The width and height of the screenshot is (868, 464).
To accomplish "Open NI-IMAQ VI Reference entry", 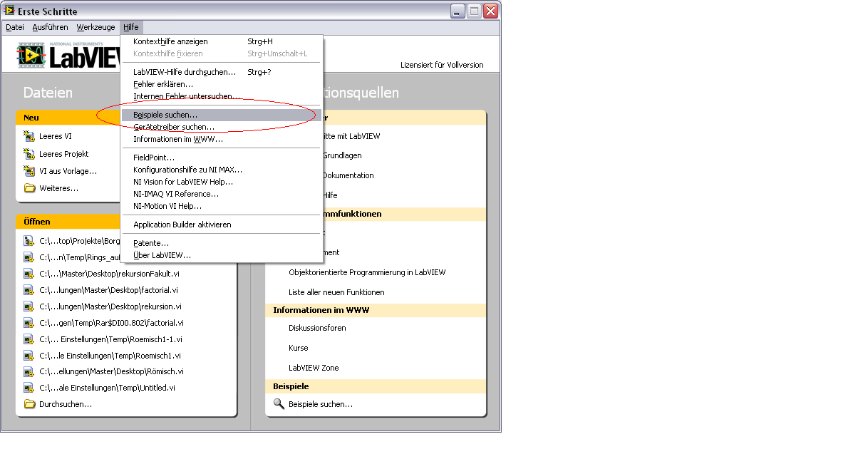I will [x=222, y=194].
